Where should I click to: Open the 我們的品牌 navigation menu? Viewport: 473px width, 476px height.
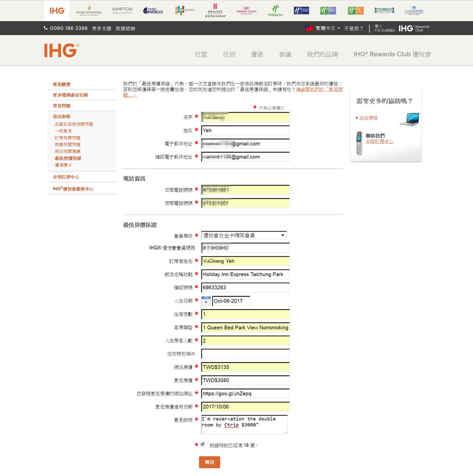click(x=322, y=54)
